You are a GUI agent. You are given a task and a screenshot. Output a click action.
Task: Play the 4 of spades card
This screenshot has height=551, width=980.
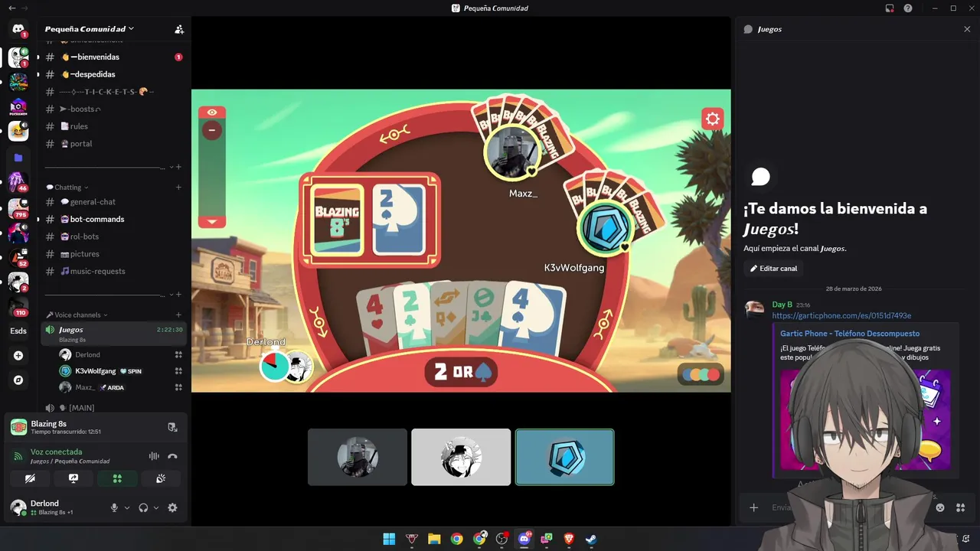(x=531, y=318)
